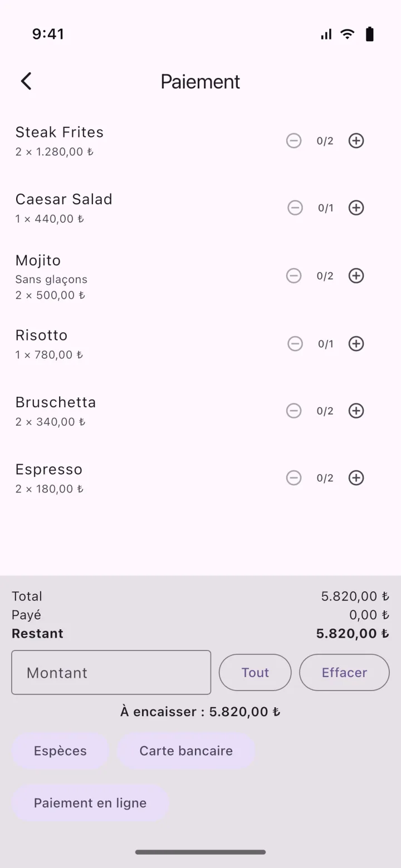Increase Mojito count with plus icon
Viewport: 401px width, 868px height.
pos(356,275)
